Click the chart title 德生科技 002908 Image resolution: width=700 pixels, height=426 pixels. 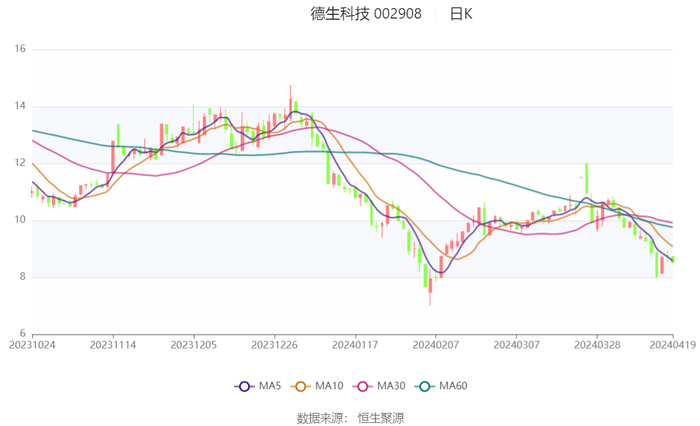[x=365, y=14]
